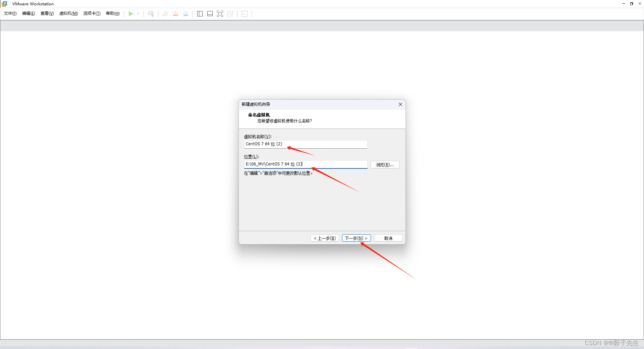Click the revert to snapshot icon
Viewport: 644px width, 349px height.
click(175, 14)
